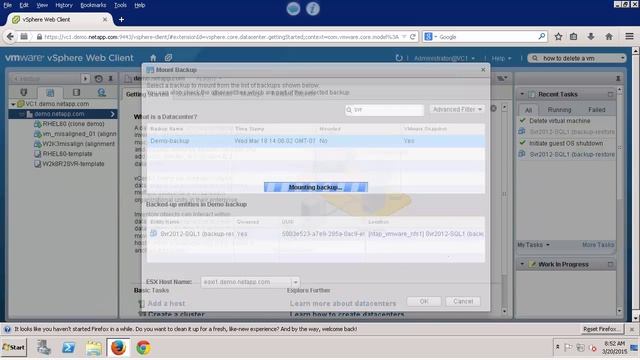Click the Mounting backup progress bar

[x=316, y=187]
